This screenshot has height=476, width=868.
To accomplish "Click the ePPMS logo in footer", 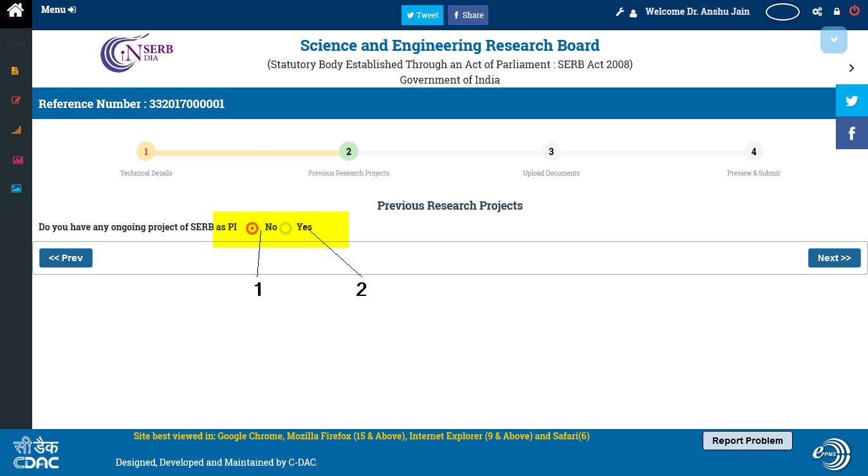I will click(831, 453).
